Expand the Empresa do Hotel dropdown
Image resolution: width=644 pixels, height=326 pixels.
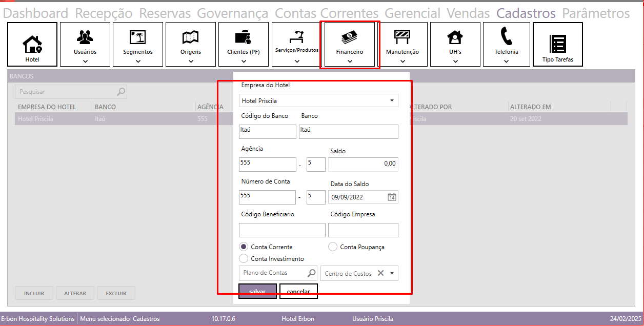coord(392,101)
